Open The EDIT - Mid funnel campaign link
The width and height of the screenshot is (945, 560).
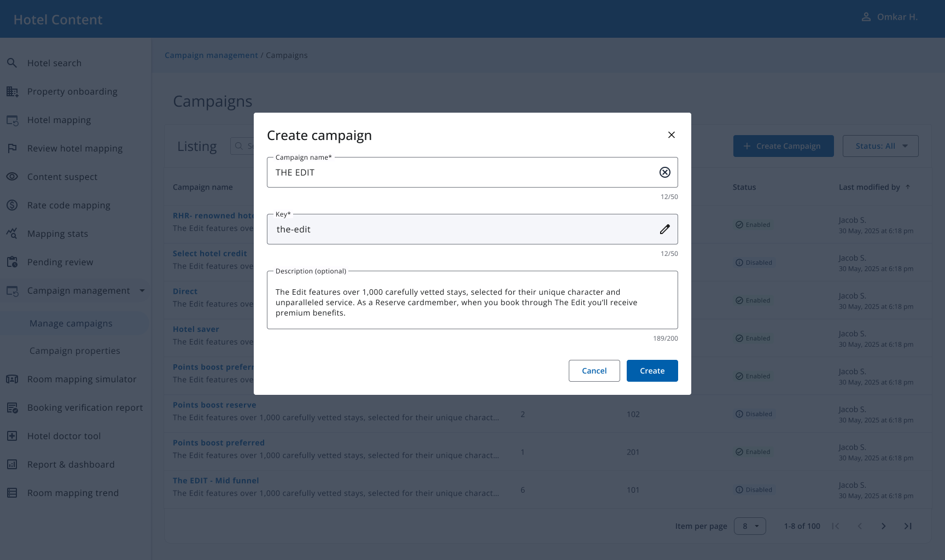click(x=216, y=480)
